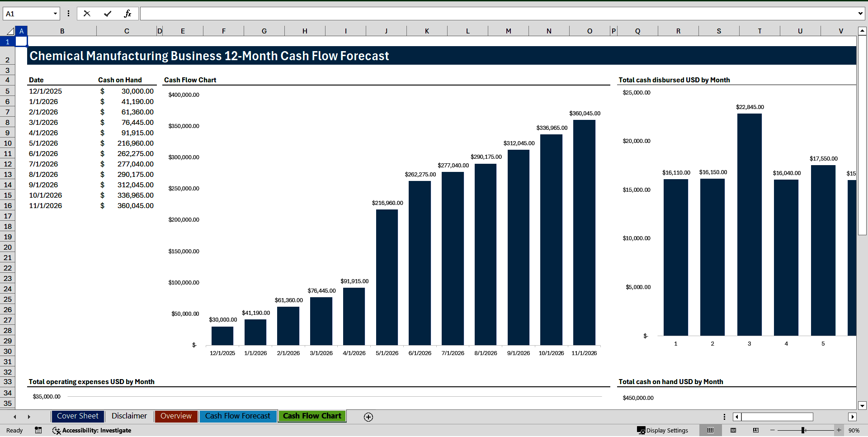Open the sheet options ellipsis menu
Image resolution: width=868 pixels, height=437 pixels.
pyautogui.click(x=724, y=416)
